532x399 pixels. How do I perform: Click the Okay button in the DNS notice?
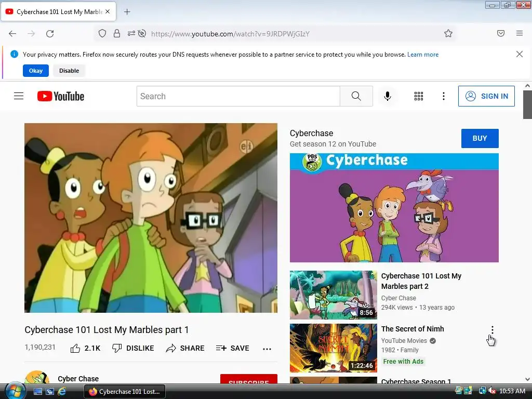(x=36, y=71)
